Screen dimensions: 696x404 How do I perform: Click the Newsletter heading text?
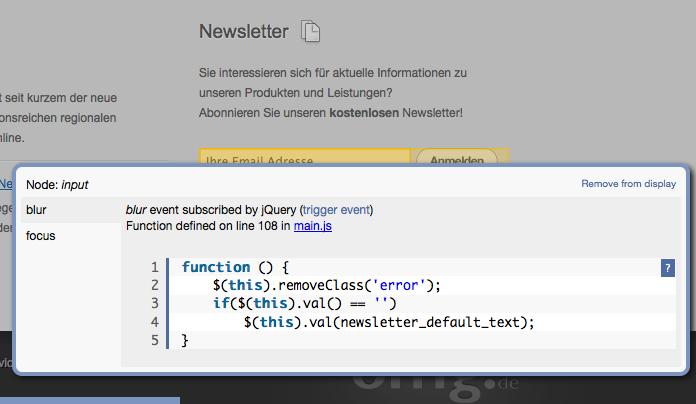[x=244, y=32]
